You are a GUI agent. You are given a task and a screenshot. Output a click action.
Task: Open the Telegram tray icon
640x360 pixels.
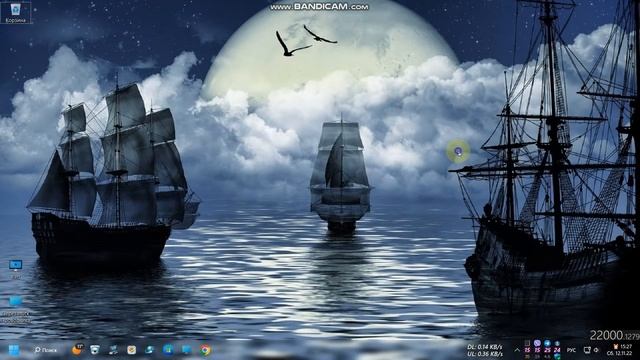pos(547,343)
